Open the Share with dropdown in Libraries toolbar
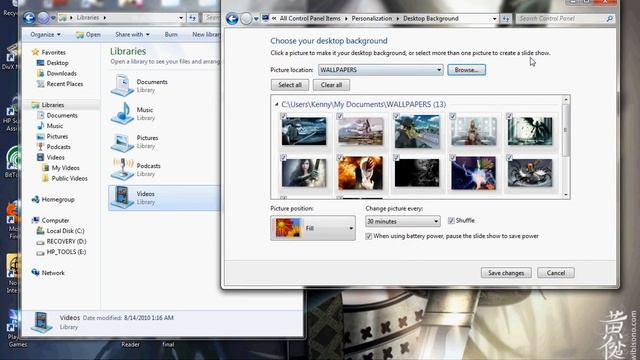The height and width of the screenshot is (360, 640). (132, 35)
